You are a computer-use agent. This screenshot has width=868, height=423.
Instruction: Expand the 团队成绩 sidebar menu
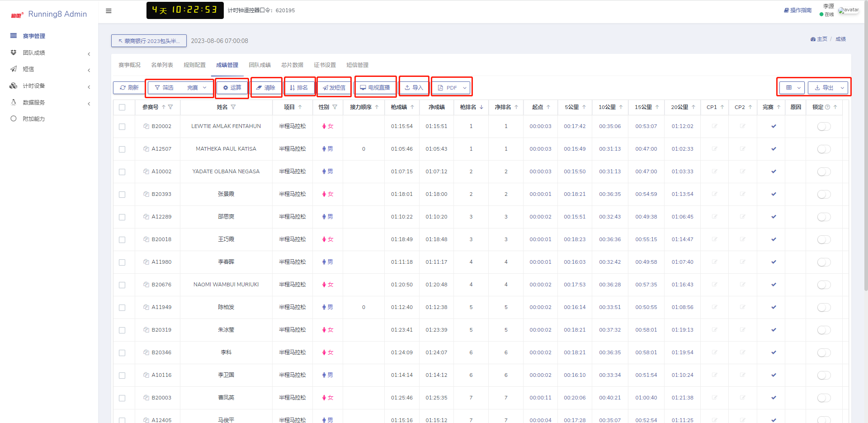50,53
